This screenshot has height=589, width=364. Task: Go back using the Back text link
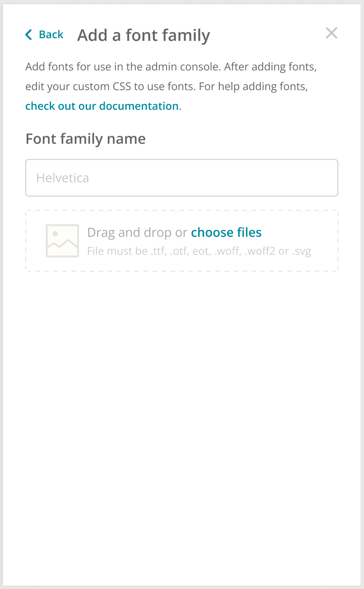(x=51, y=35)
